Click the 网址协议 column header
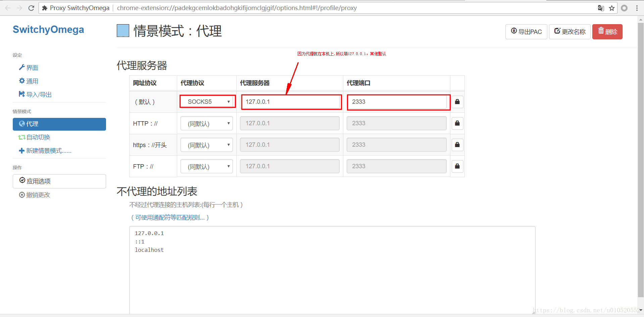 click(145, 83)
